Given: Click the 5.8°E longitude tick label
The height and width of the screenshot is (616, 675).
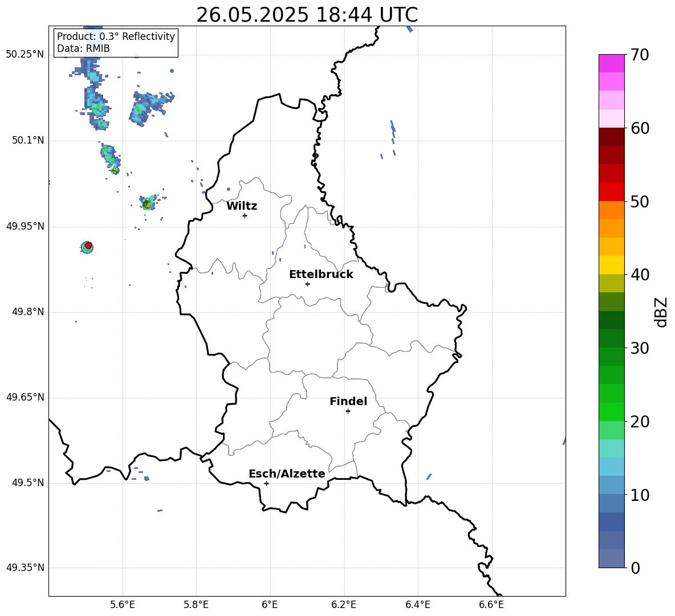Looking at the screenshot, I should [196, 605].
